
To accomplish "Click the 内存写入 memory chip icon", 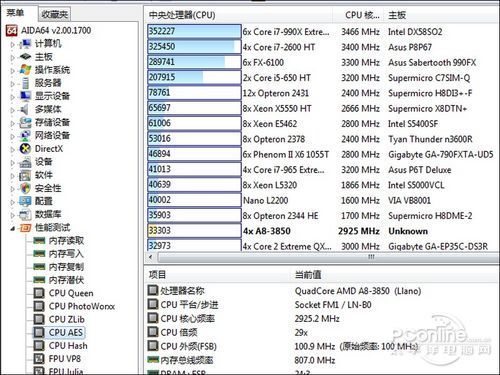I will pos(39,254).
